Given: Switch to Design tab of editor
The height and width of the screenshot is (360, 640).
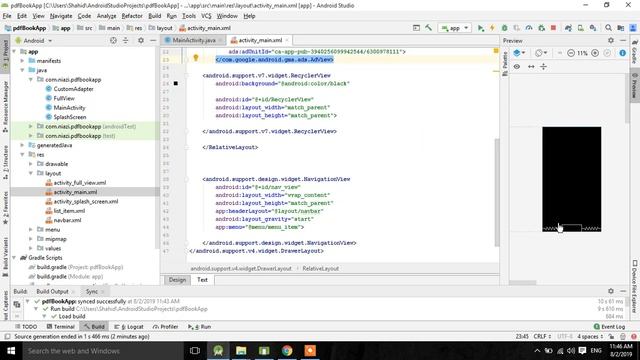Looking at the screenshot, I should 177,280.
